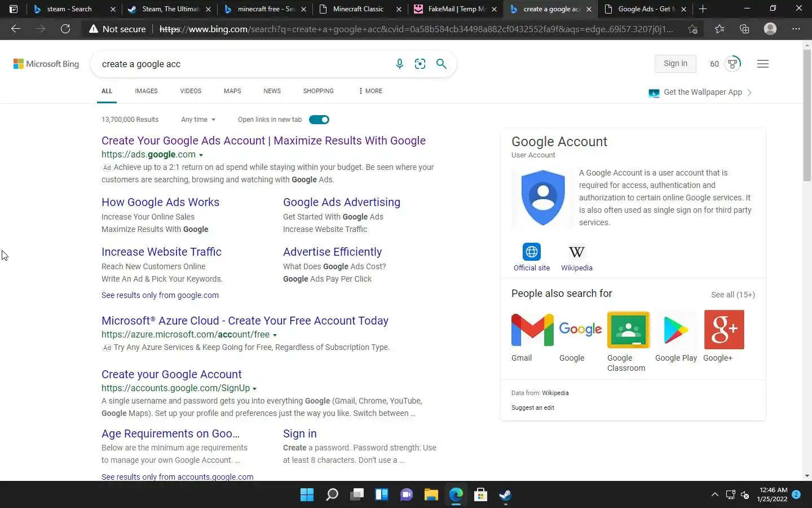Open the Windows Start menu
This screenshot has width=812, height=508.
click(x=307, y=495)
